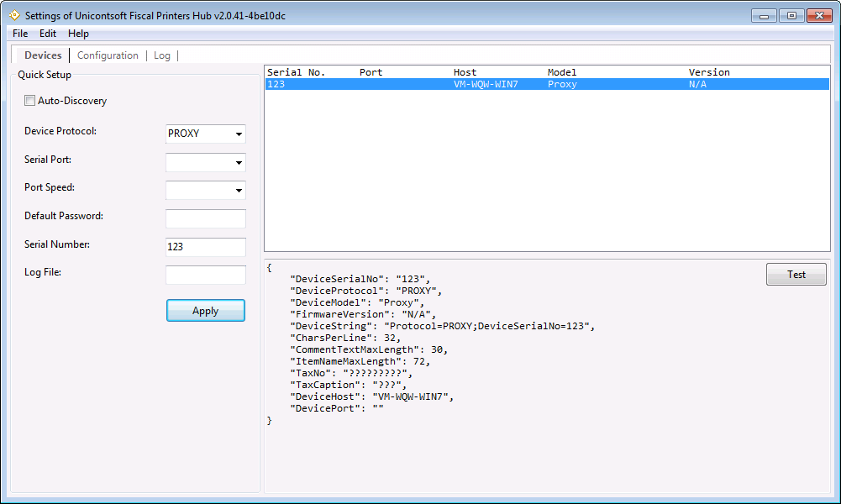The height and width of the screenshot is (504, 841).
Task: Click the Proxy model cell
Action: point(562,84)
